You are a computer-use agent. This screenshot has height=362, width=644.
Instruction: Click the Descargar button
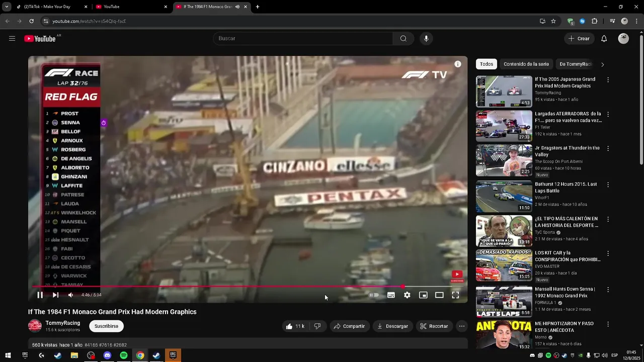[392, 326]
